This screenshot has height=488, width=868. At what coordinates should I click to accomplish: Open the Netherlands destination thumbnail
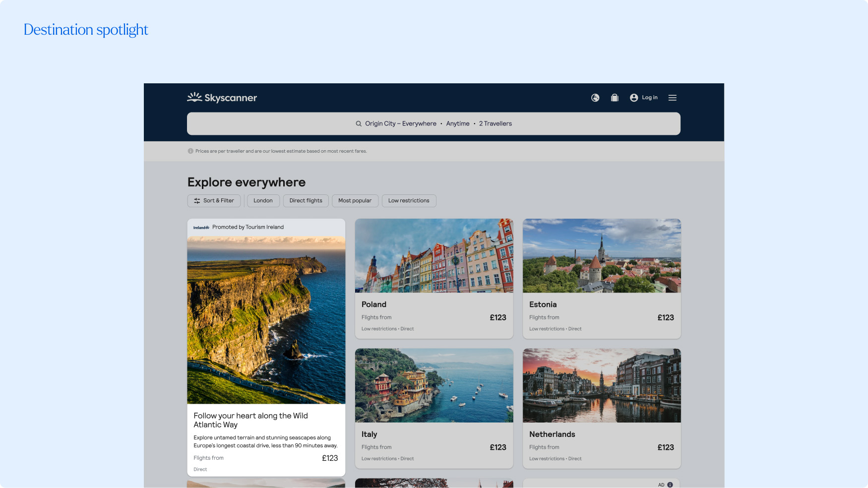coord(602,386)
